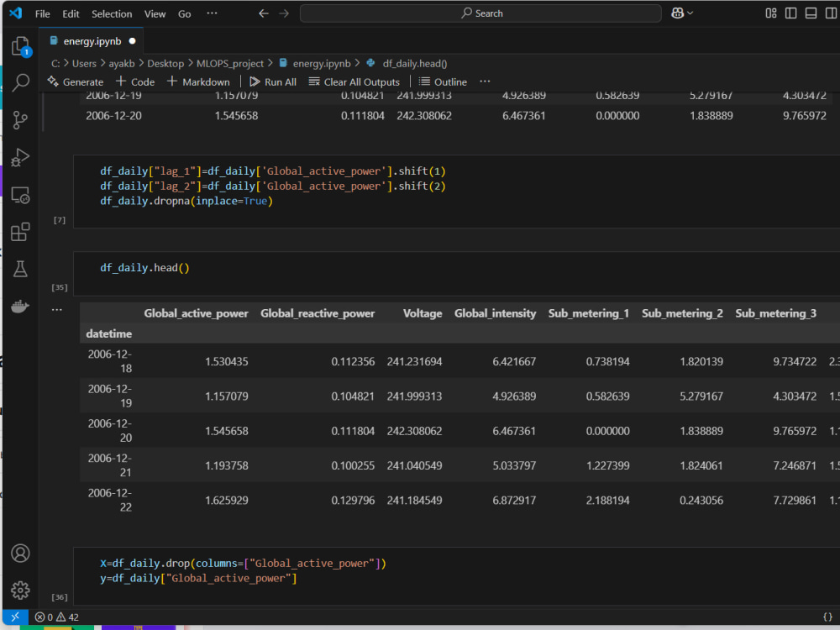The height and width of the screenshot is (630, 840).
Task: Click Users in the breadcrumb path
Action: [84, 64]
